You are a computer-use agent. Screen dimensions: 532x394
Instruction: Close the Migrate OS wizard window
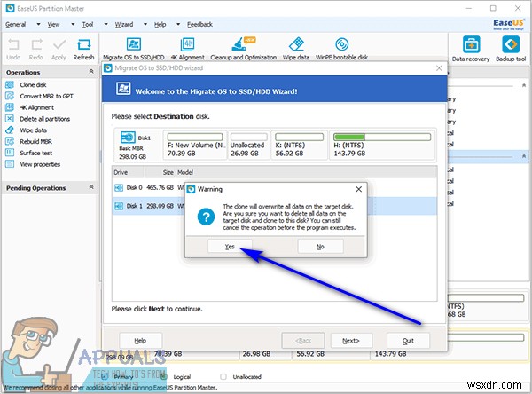click(439, 68)
